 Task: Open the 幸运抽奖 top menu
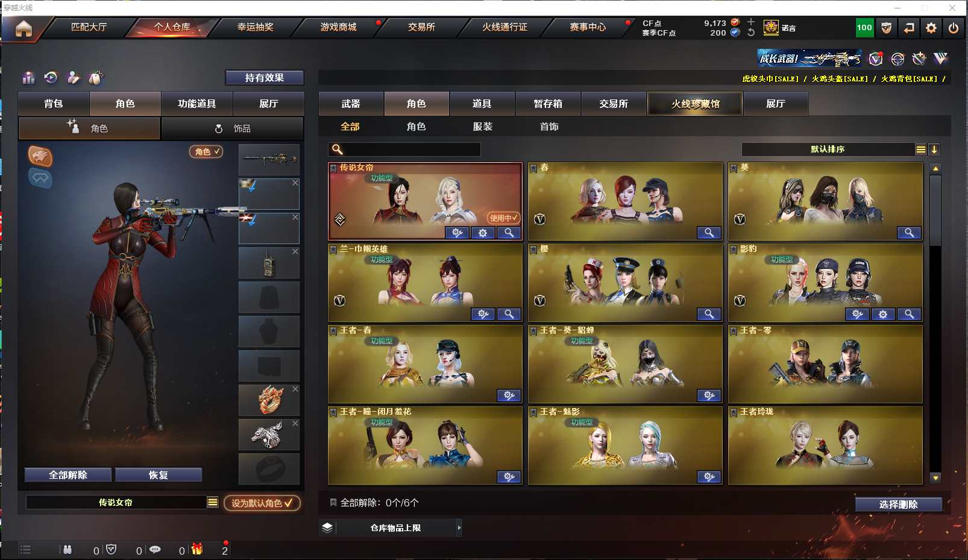[x=256, y=27]
